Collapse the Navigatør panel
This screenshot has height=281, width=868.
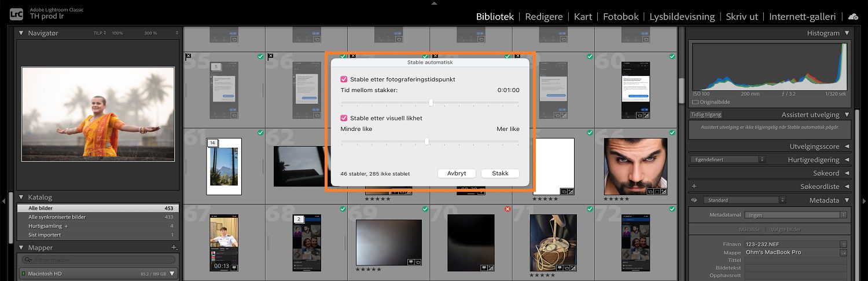(x=21, y=33)
